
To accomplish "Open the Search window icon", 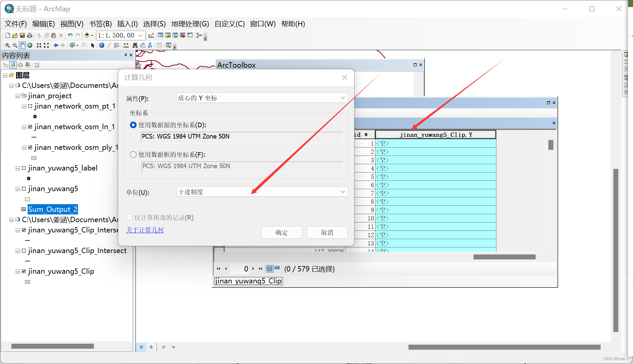I will coord(175,35).
